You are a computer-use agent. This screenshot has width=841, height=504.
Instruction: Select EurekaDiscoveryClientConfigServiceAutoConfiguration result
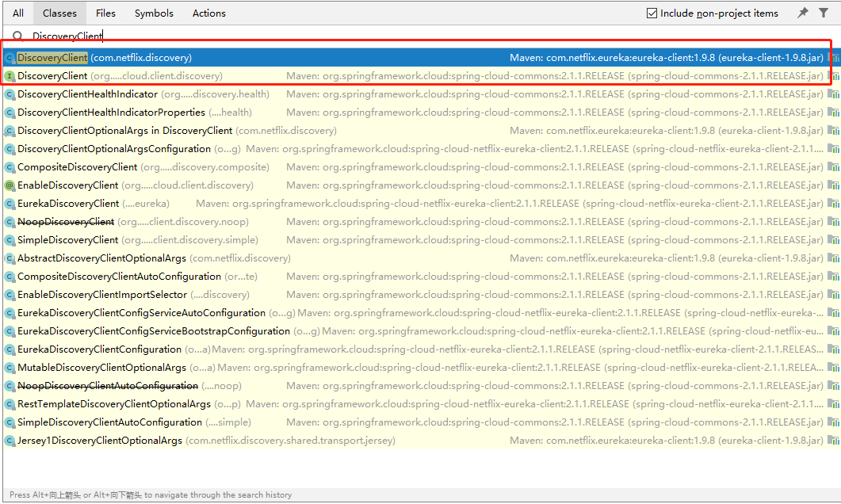coord(421,312)
